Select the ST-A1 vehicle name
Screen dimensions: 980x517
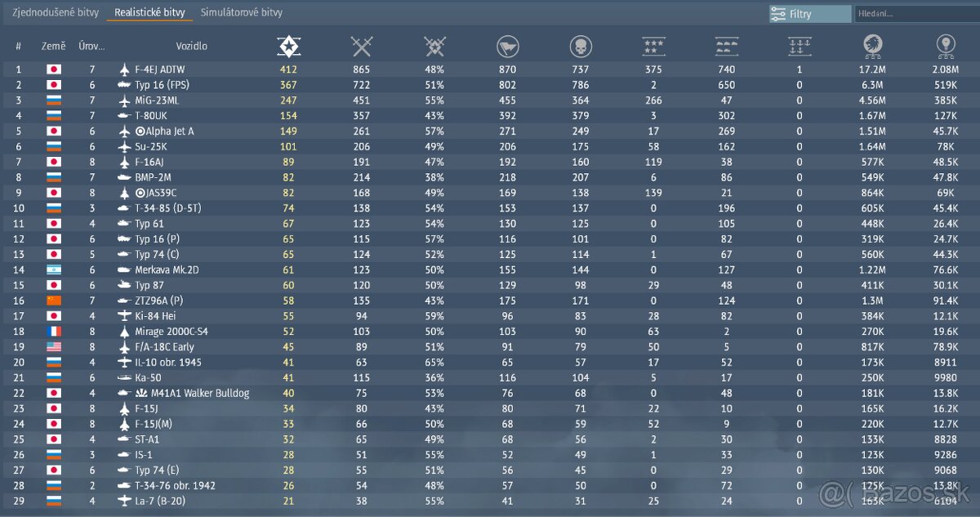click(x=149, y=439)
